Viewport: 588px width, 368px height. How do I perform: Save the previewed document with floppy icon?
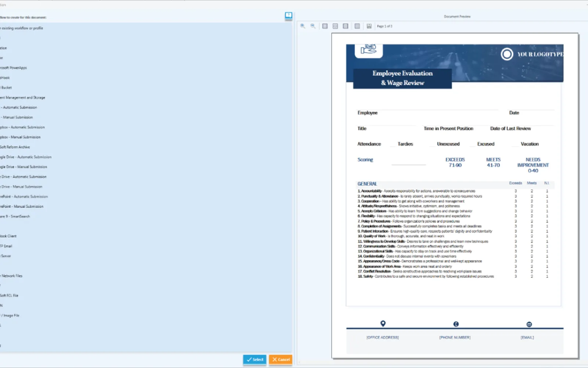pos(369,26)
